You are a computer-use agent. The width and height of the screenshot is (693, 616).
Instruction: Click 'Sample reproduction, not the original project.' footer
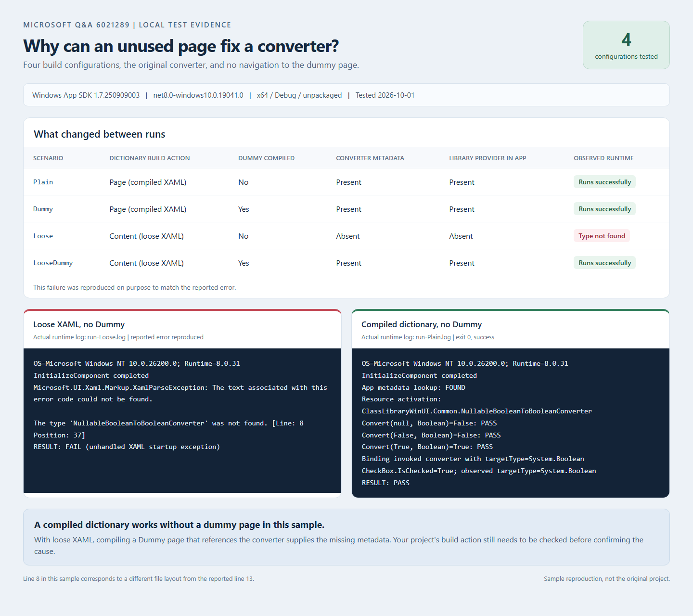pyautogui.click(x=607, y=578)
